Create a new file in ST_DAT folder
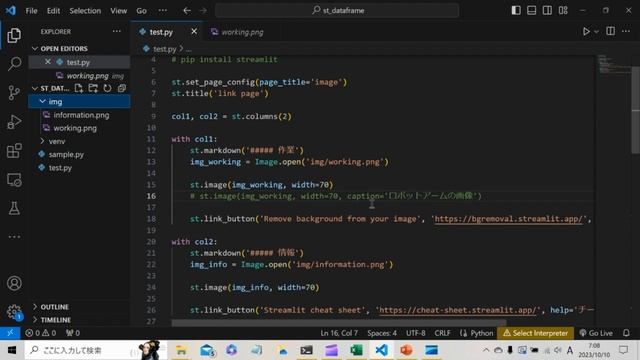Image resolution: width=640 pixels, height=360 pixels. (x=79, y=88)
